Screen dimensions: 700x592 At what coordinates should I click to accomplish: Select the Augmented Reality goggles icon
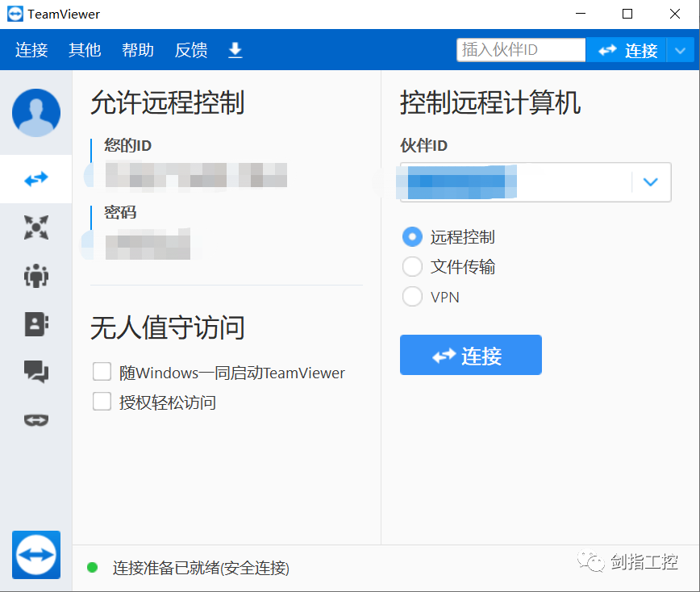(x=35, y=420)
